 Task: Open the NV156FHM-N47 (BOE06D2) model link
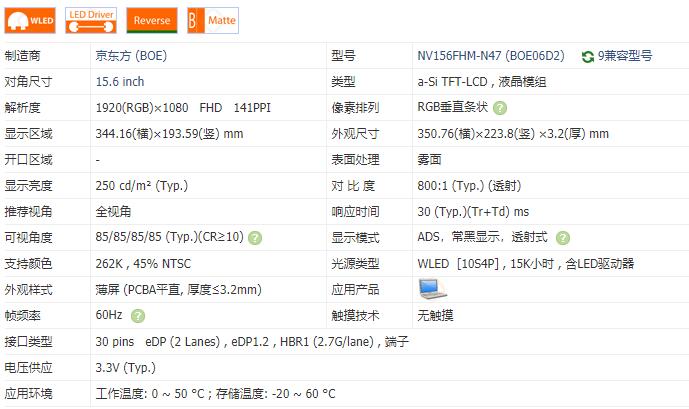[x=491, y=56]
